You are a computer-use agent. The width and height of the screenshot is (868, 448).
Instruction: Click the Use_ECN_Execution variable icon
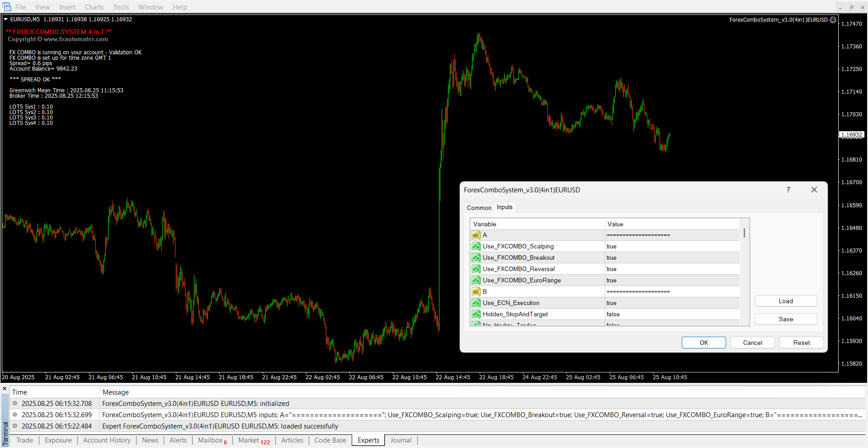(476, 303)
